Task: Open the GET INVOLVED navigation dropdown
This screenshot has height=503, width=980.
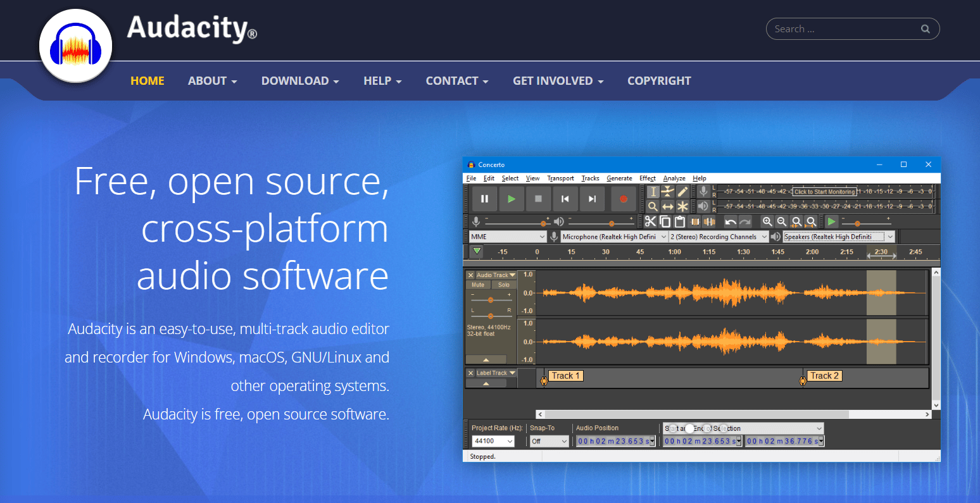Action: [558, 81]
